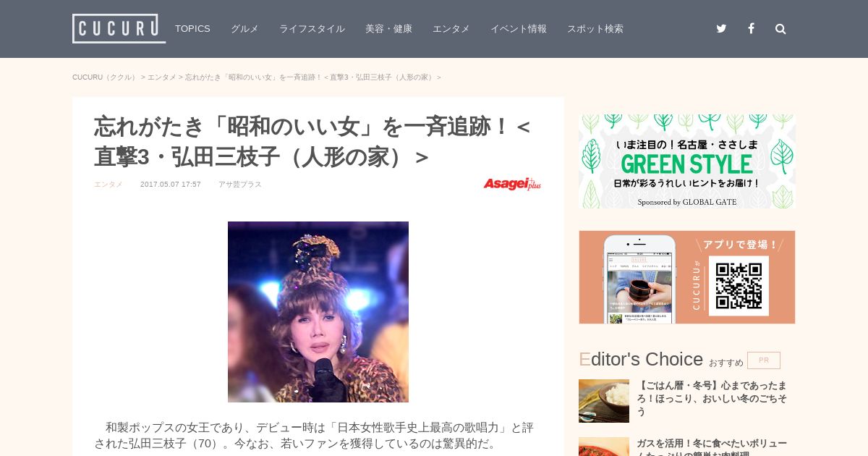Click the tomato dish thumbnail
The width and height of the screenshot is (868, 456).
(604, 447)
